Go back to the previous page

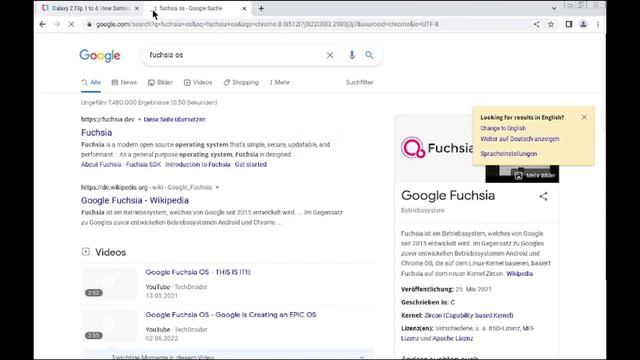pos(42,24)
